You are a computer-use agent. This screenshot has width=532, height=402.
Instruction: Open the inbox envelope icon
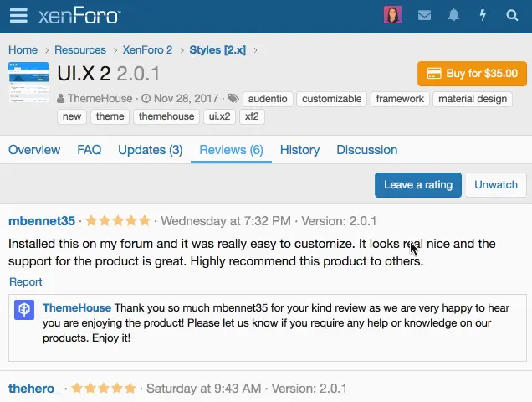424,15
